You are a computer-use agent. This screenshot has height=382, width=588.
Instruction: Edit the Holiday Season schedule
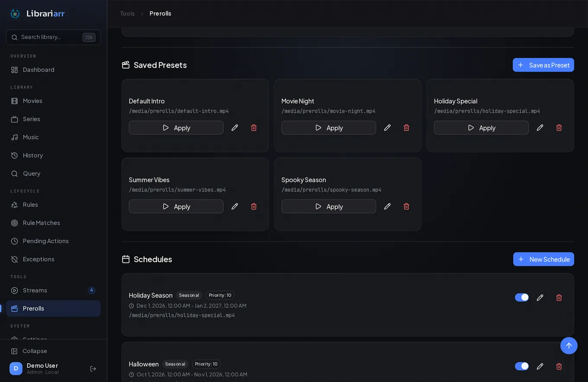(x=540, y=298)
